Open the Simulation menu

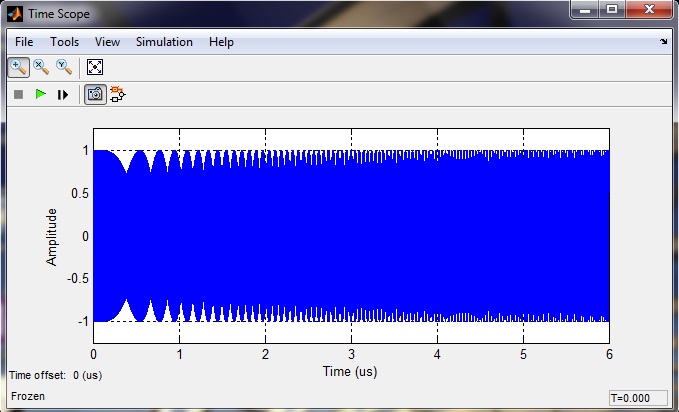pos(164,42)
